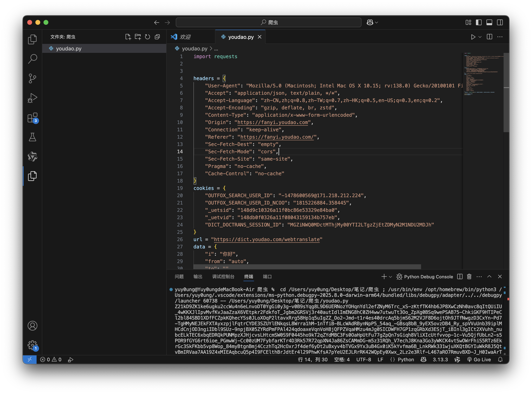Open Run and Debug view
The width and height of the screenshot is (532, 394).
pos(33,98)
